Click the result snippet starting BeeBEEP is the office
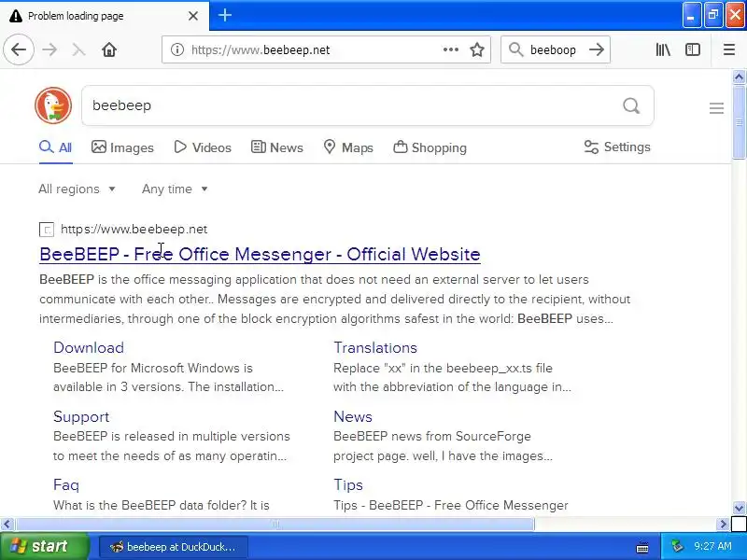Screen dimensions: 747x560 pyautogui.click(x=334, y=299)
